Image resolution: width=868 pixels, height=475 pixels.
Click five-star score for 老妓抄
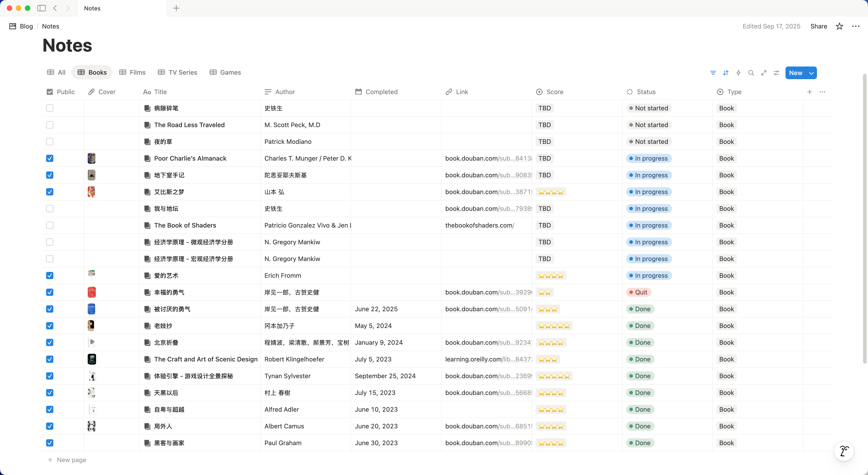(554, 326)
